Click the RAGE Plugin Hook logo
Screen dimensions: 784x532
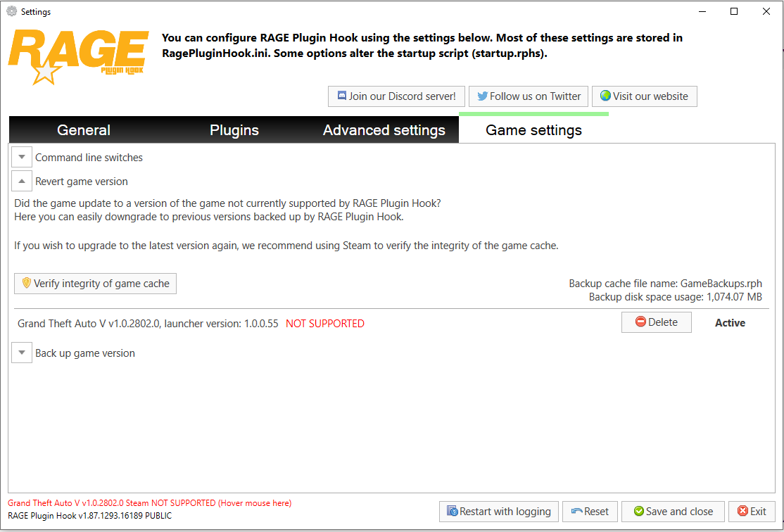click(79, 58)
